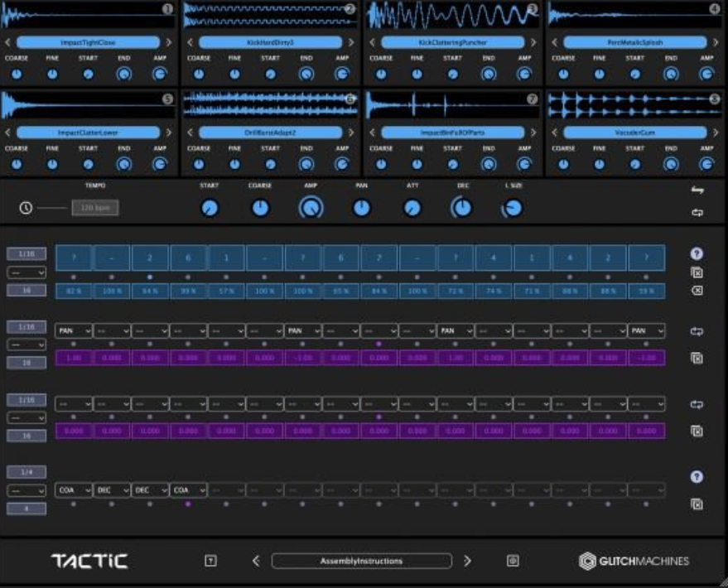
Task: Open the dropdown under the PAN row's 1/16 button
Action: [27, 345]
